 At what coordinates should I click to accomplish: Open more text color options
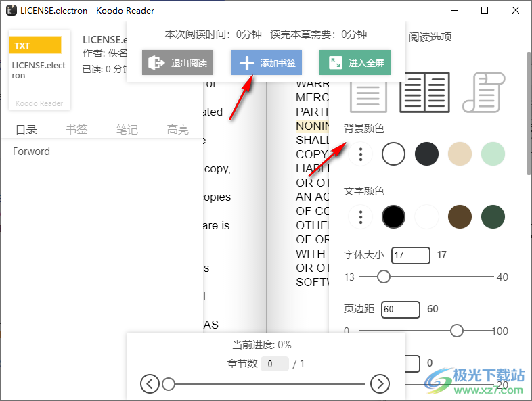coord(360,217)
